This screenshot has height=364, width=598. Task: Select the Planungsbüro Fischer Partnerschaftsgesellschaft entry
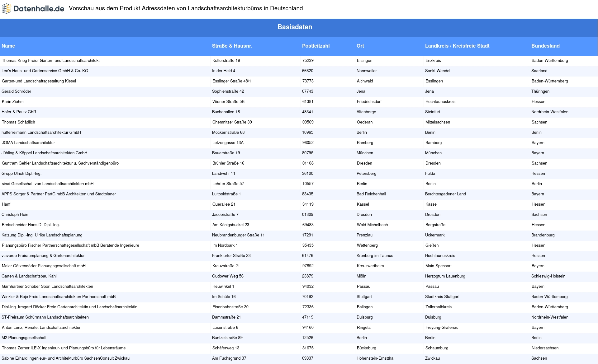(70, 245)
